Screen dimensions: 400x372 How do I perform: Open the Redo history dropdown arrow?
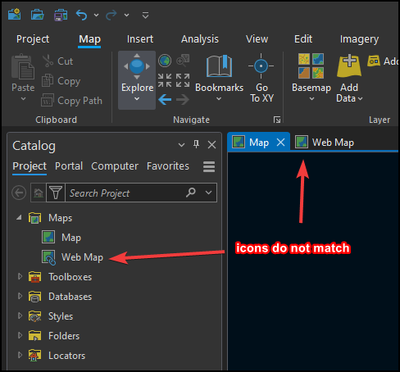(127, 15)
